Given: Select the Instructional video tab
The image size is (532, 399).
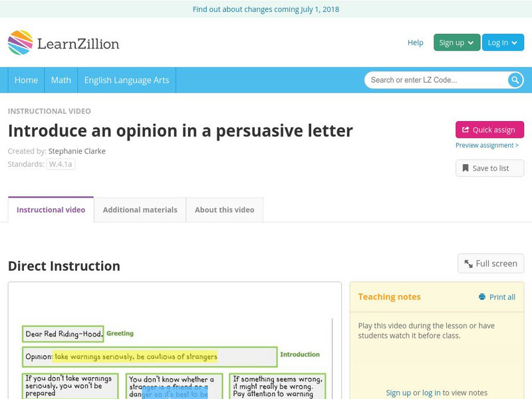Looking at the screenshot, I should (51, 209).
